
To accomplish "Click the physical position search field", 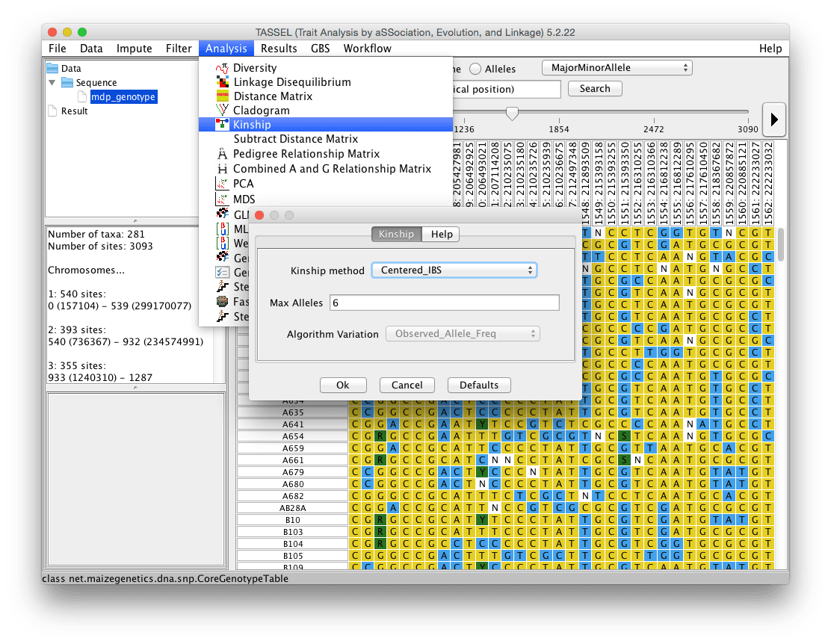I will click(506, 89).
